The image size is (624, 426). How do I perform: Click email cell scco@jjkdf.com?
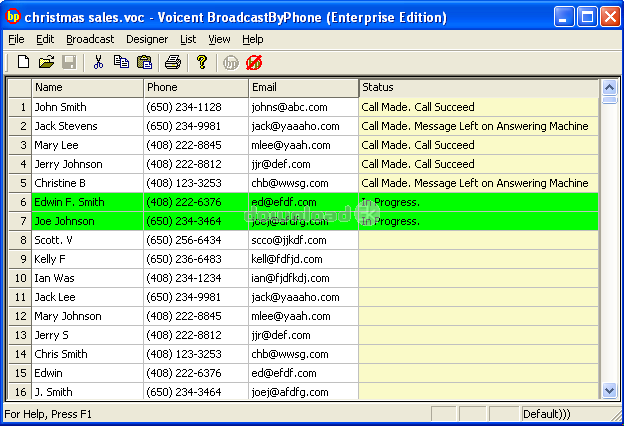(303, 240)
